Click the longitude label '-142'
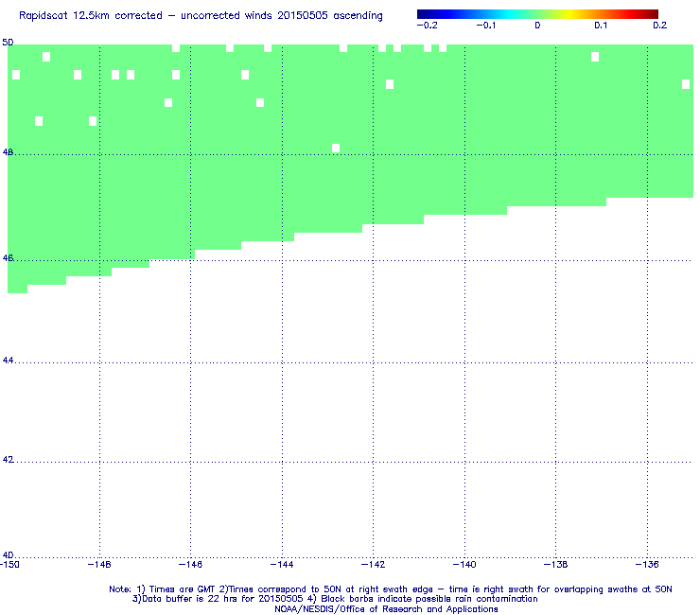Viewport: 700px width, 615px height. tap(373, 565)
